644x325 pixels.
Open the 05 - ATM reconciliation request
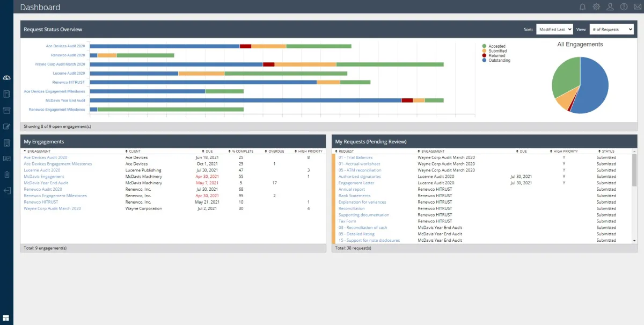click(360, 170)
